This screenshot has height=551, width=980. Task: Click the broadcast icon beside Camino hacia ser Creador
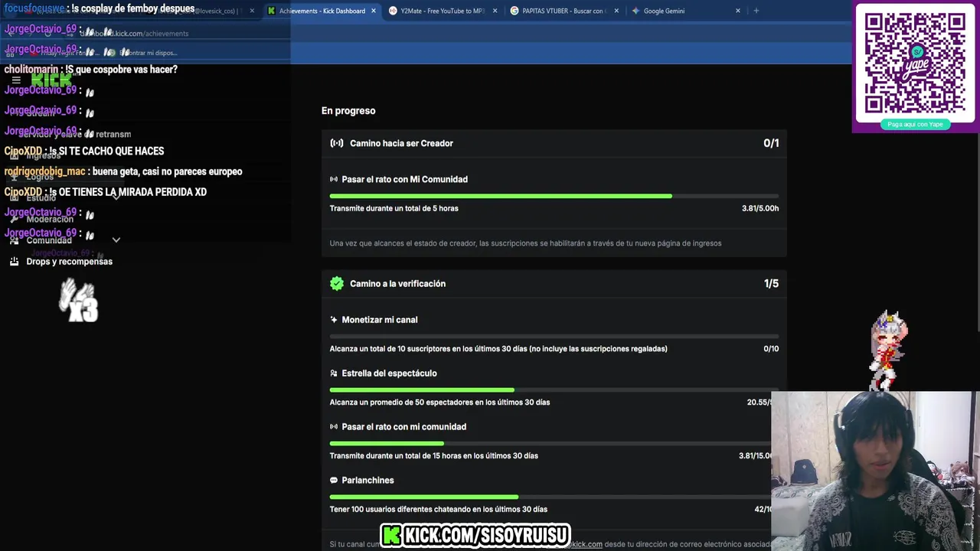coord(337,143)
